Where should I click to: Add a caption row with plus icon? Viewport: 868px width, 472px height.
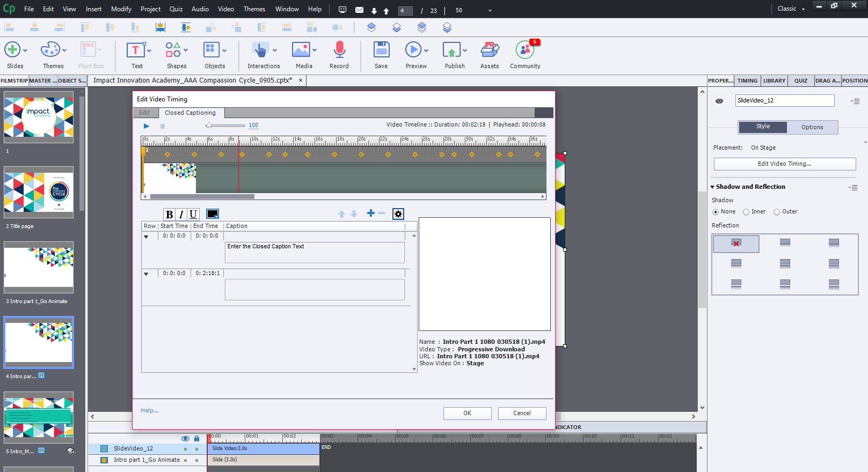click(370, 213)
